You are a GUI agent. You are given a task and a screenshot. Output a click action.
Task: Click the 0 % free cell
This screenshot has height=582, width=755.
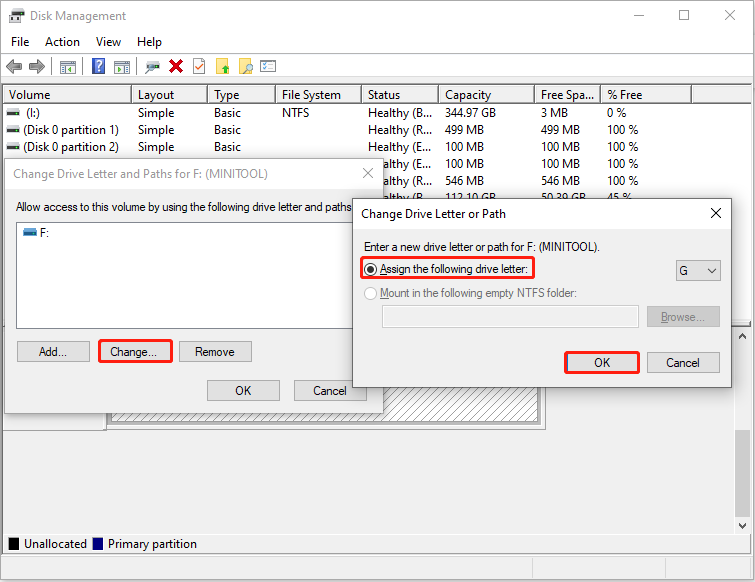point(616,113)
